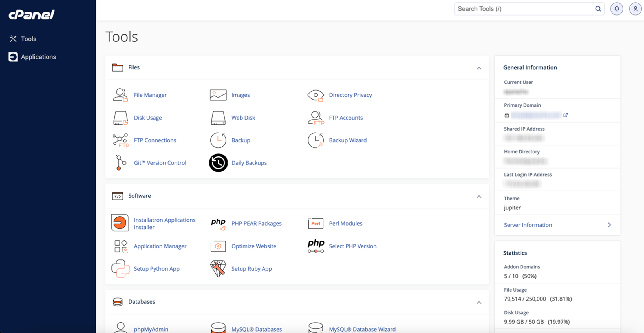Collapse the Files section
The height and width of the screenshot is (333, 644).
click(479, 68)
